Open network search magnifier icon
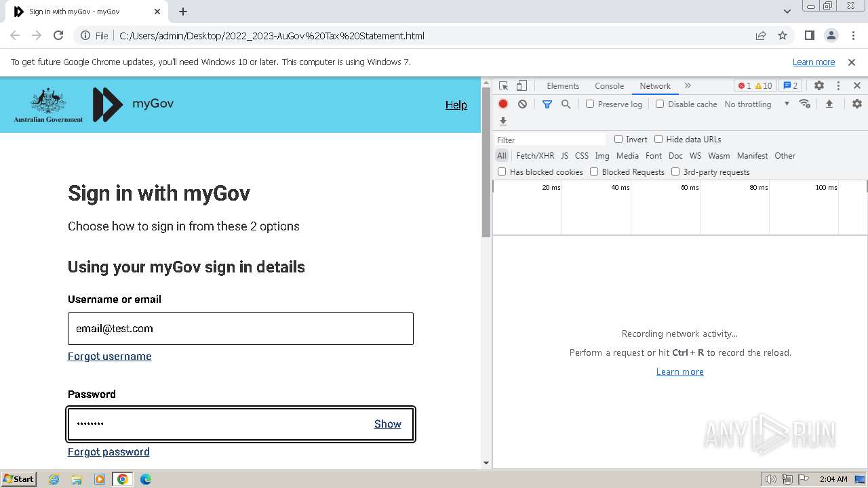This screenshot has height=488, width=868. [566, 104]
